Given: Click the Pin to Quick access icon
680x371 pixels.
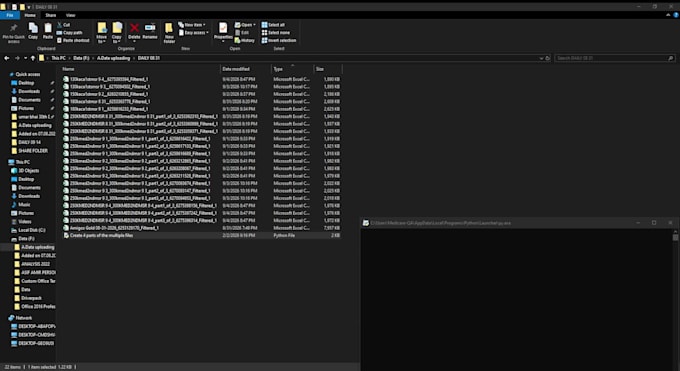Looking at the screenshot, I should coord(13,29).
